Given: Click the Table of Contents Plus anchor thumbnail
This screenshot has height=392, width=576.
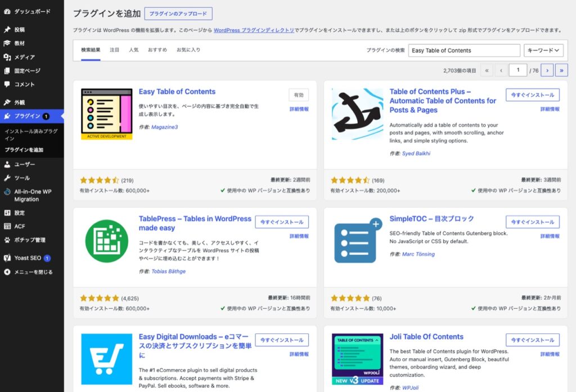Looking at the screenshot, I should click(357, 114).
